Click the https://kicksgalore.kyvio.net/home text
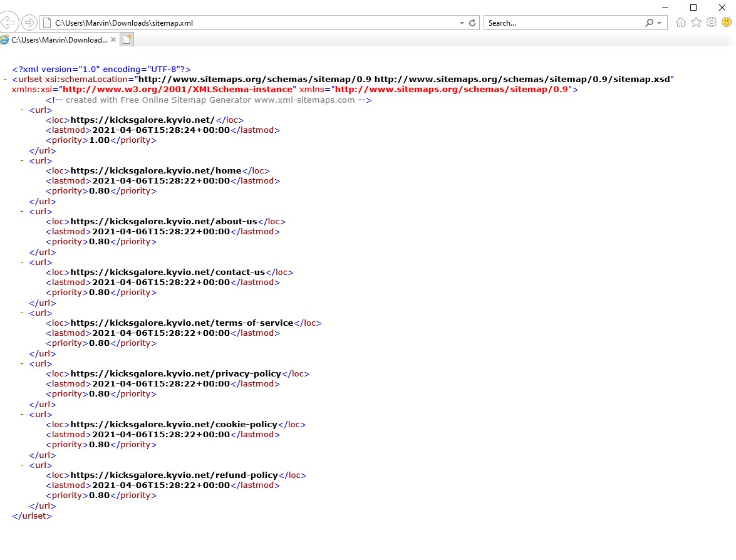 [156, 170]
